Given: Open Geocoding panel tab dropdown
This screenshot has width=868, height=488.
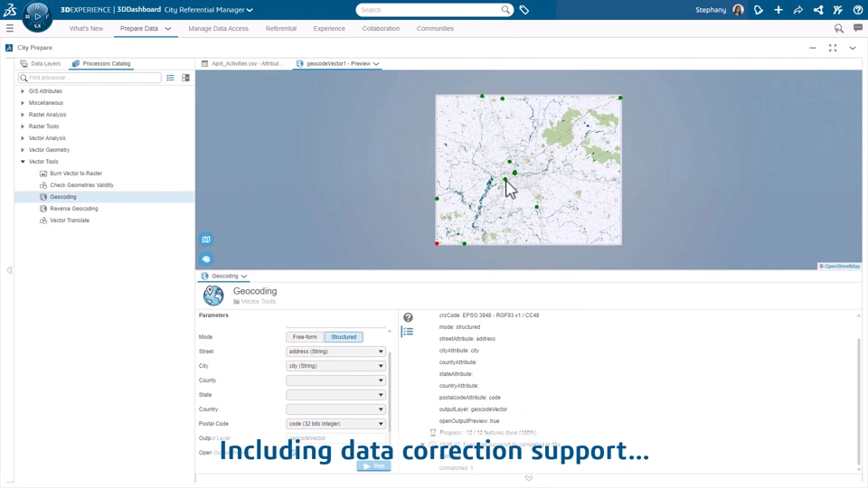Looking at the screenshot, I should 243,277.
